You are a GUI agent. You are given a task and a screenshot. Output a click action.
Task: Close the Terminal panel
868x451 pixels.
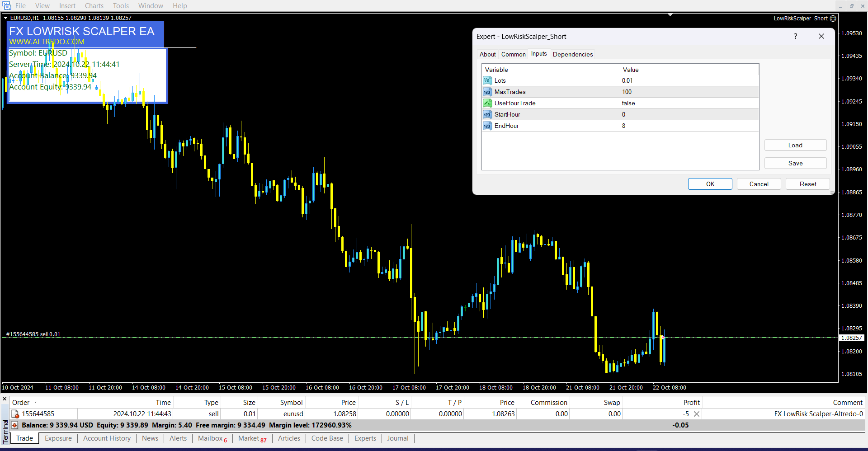click(x=5, y=399)
